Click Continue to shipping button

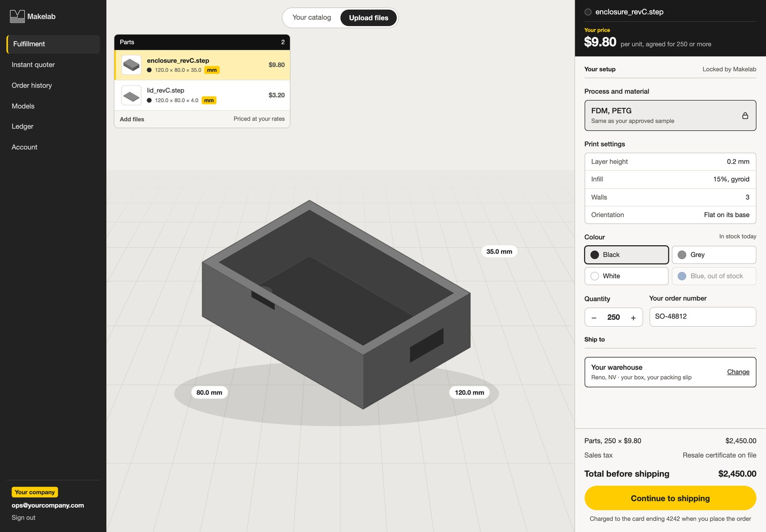[x=670, y=498]
